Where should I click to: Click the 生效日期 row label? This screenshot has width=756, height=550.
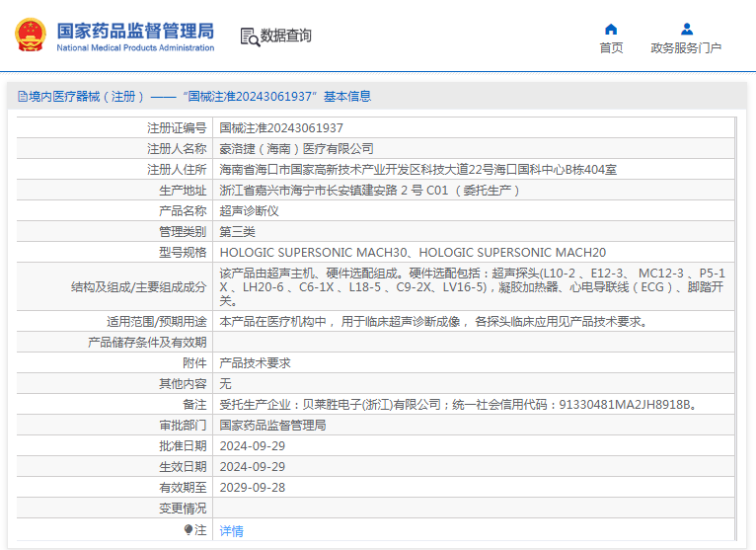pyautogui.click(x=183, y=466)
